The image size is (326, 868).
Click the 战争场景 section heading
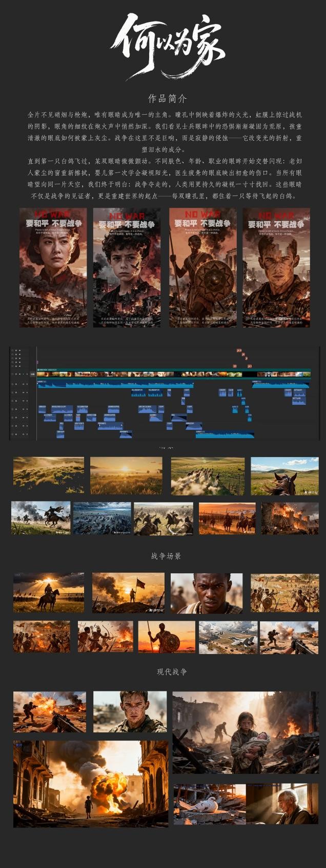pos(166,556)
